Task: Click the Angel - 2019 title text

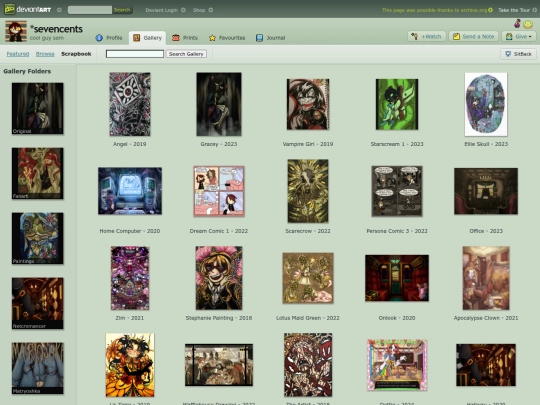Action: [x=129, y=144]
